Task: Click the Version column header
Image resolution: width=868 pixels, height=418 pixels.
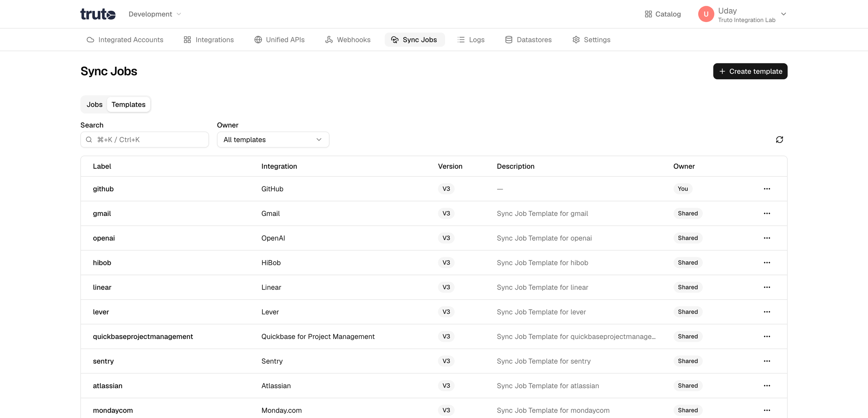Action: 450,166
